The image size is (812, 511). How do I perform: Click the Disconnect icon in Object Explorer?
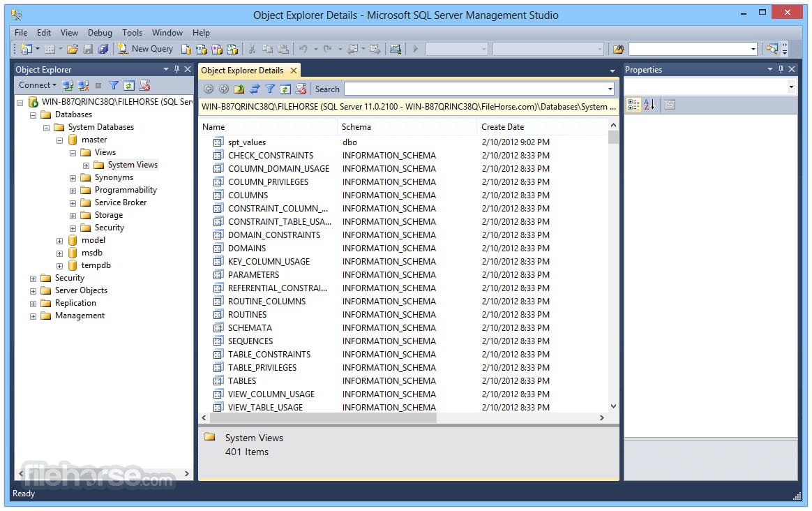pyautogui.click(x=82, y=85)
